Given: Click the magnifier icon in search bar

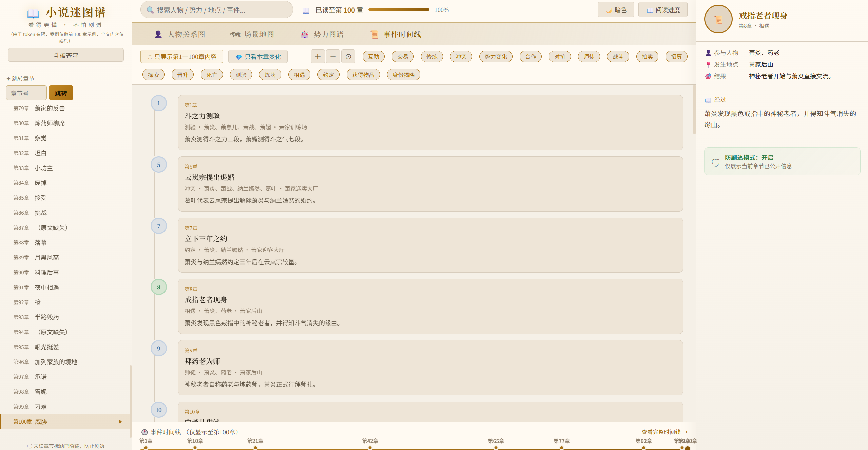Looking at the screenshot, I should (150, 10).
